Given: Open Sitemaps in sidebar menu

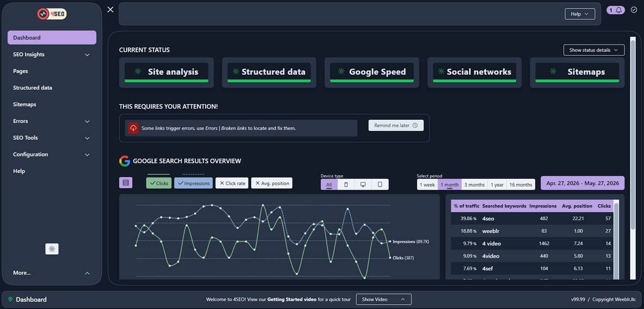Looking at the screenshot, I should tap(52, 104).
